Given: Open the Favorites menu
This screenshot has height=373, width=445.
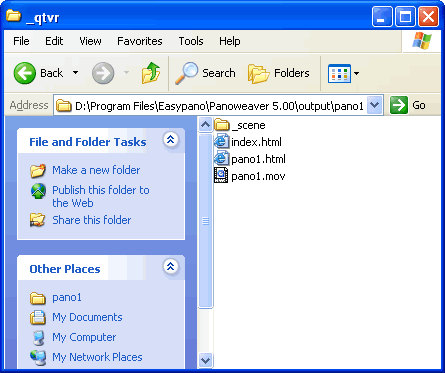Looking at the screenshot, I should point(140,41).
